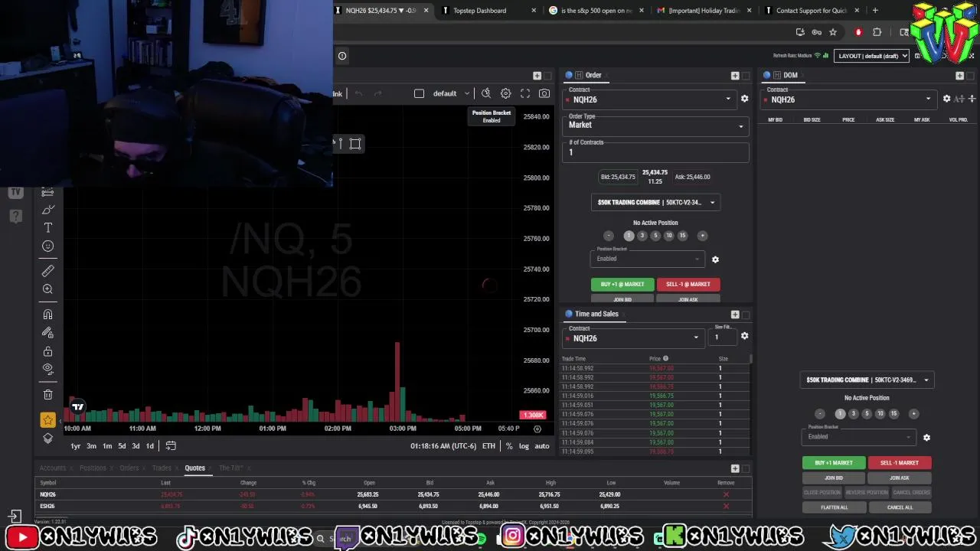Select quantity 15 in Order panel
The image size is (980, 551).
coord(682,236)
